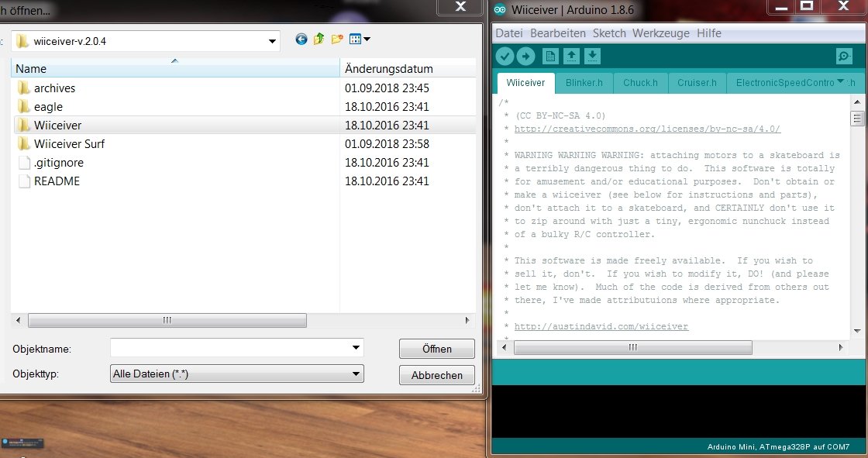
Task: Open the view options dropdown arrow
Action: [367, 40]
